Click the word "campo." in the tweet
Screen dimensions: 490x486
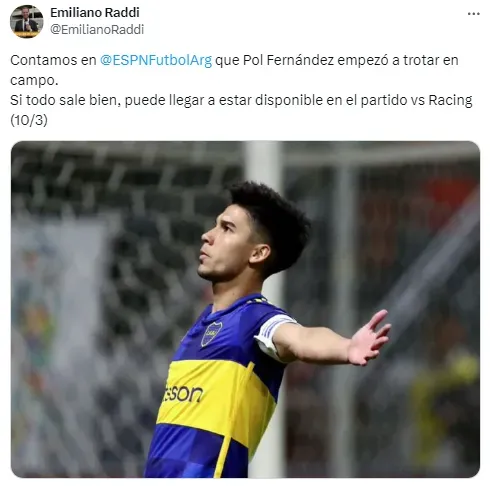tap(34, 80)
